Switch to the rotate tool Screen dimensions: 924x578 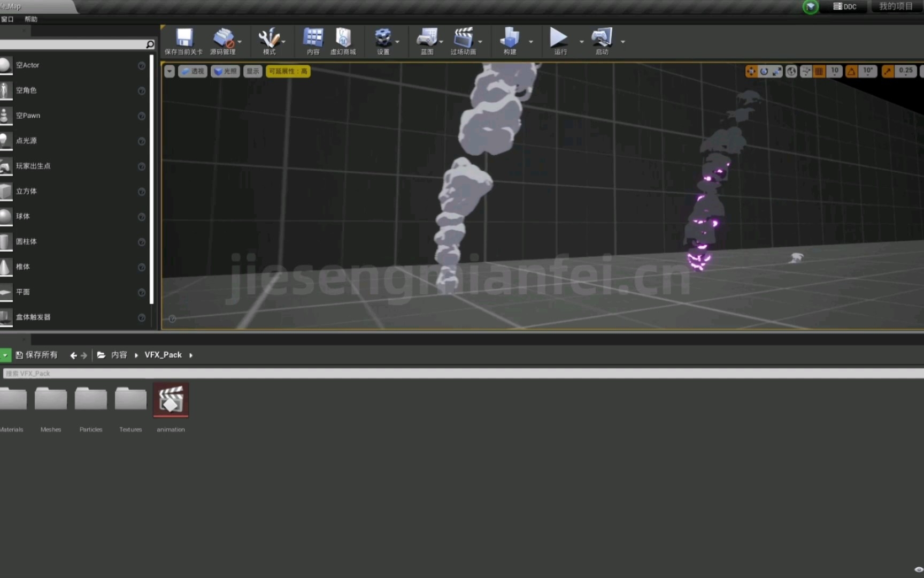pos(765,71)
